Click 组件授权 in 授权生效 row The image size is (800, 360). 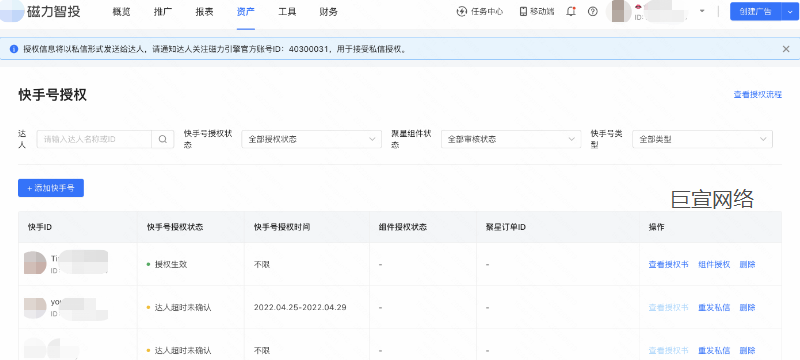click(714, 265)
